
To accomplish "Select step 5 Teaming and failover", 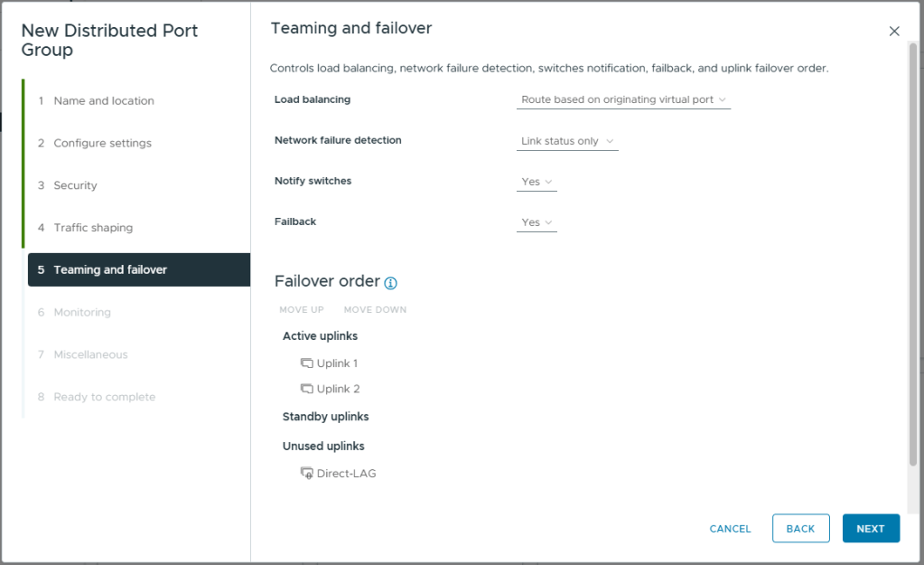I will 110,269.
